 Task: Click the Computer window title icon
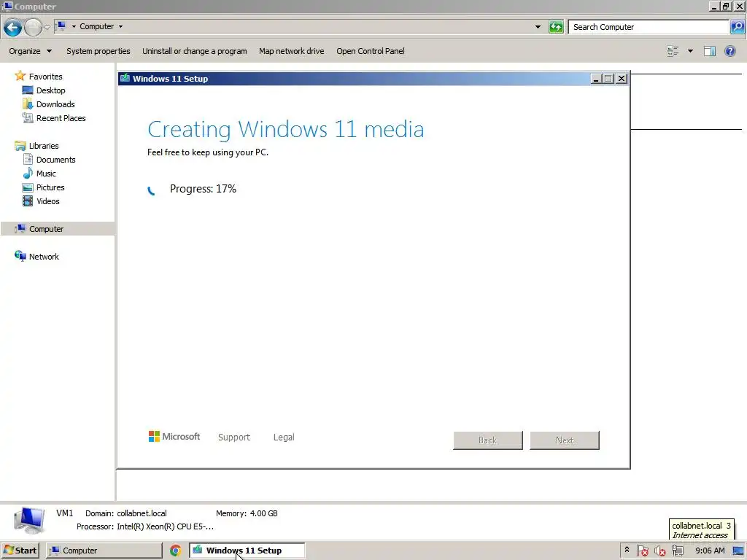[7, 6]
